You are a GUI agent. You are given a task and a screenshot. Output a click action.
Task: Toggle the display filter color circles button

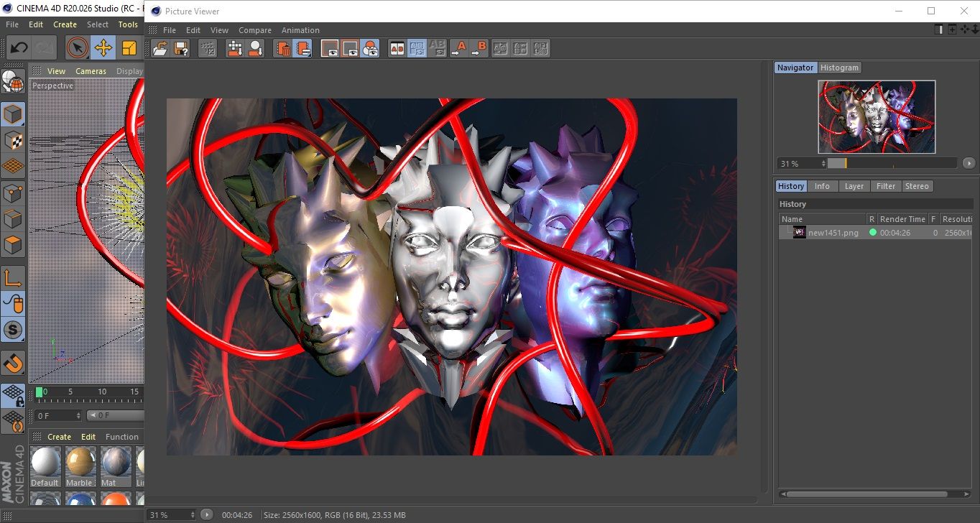pyautogui.click(x=370, y=48)
